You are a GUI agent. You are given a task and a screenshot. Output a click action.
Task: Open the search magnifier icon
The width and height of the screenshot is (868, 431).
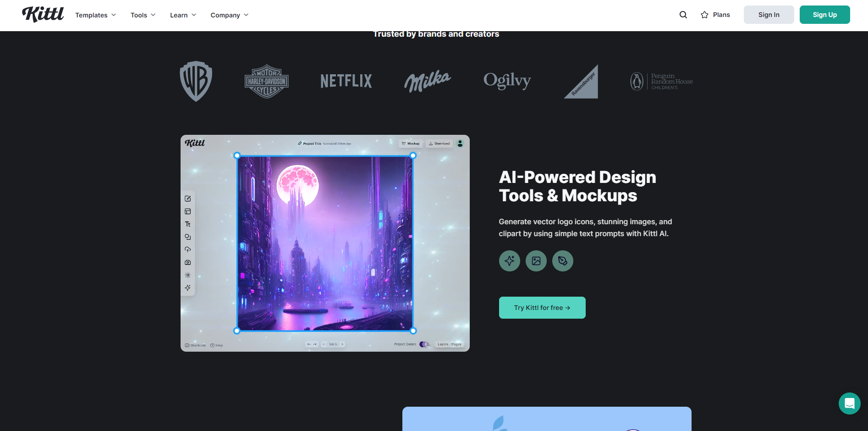tap(683, 15)
